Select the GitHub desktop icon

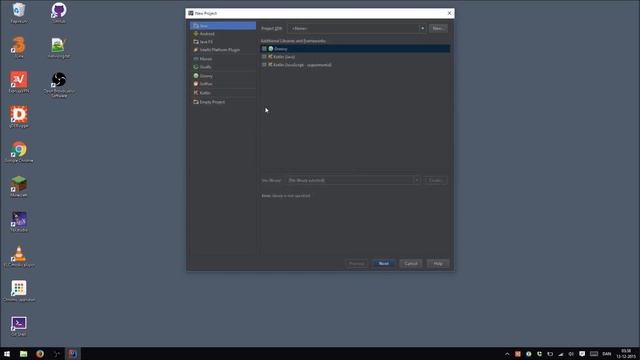[59, 13]
